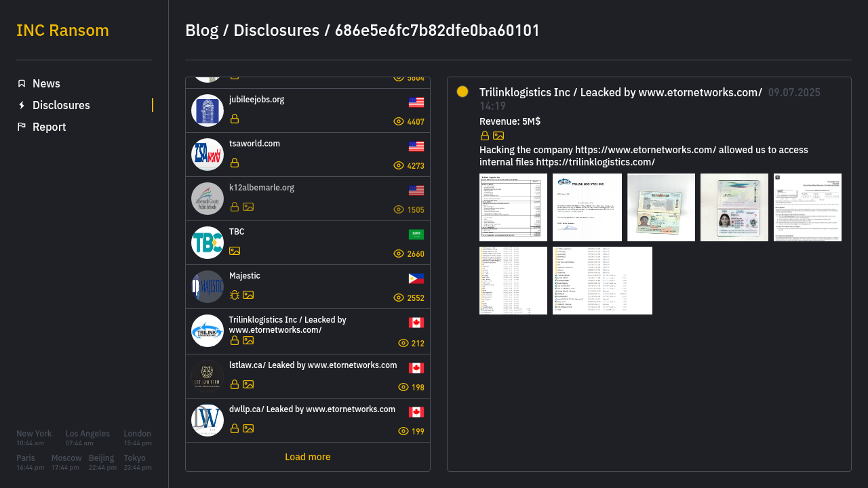Select the dwllp.ca leaked entry

(x=308, y=420)
